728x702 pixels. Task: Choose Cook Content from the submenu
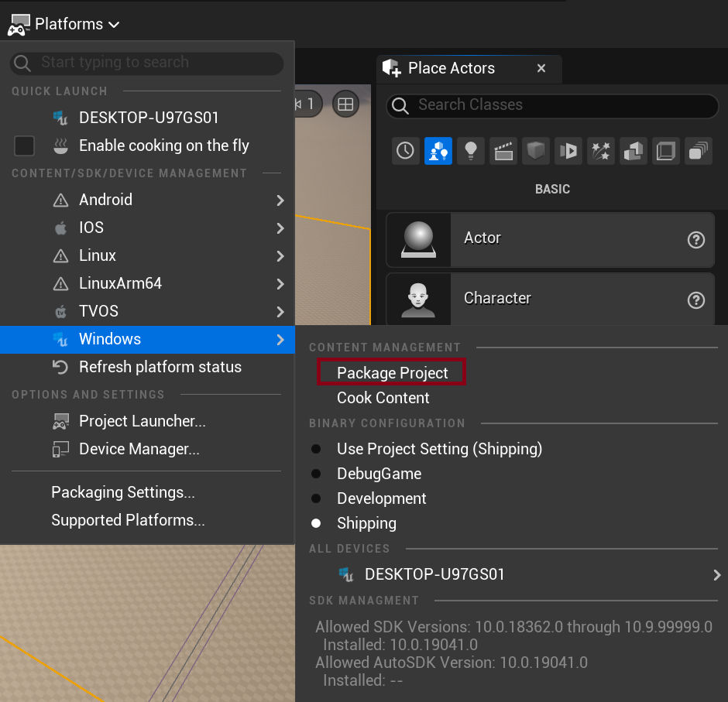tap(383, 398)
